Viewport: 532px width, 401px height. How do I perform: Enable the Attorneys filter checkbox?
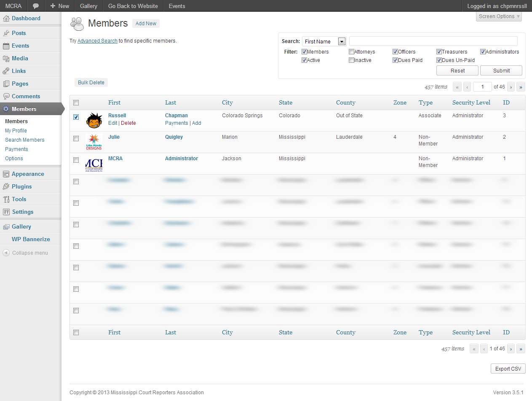click(351, 52)
